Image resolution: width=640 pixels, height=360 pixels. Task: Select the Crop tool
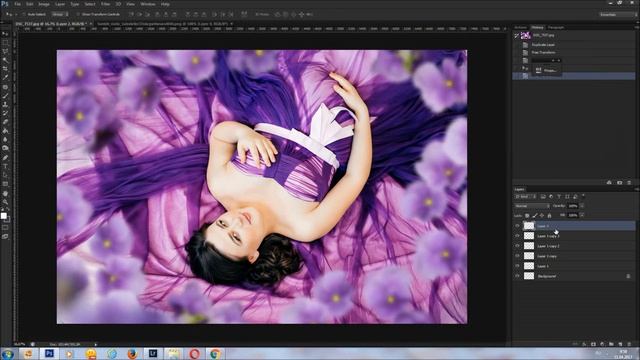[x=5, y=69]
